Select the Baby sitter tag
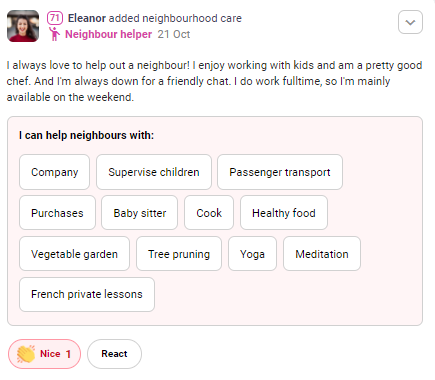Screen dimensions: 435x380 click(x=139, y=213)
